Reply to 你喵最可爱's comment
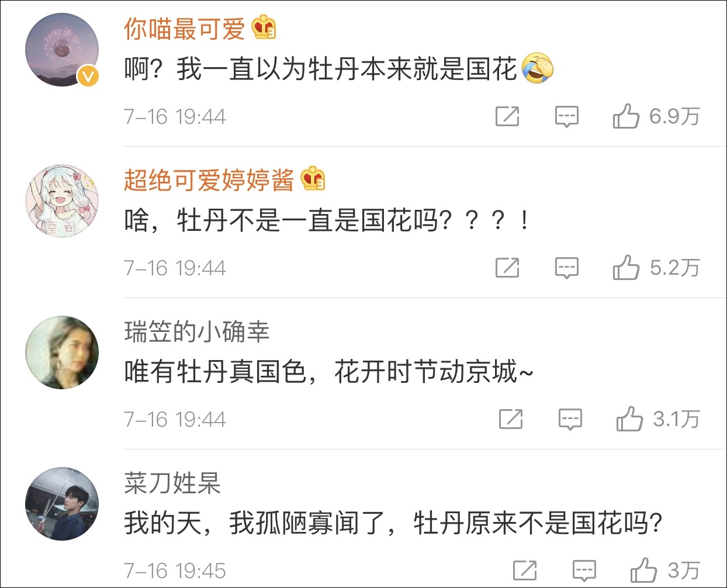Screen dimensions: 727x588 pos(566,117)
